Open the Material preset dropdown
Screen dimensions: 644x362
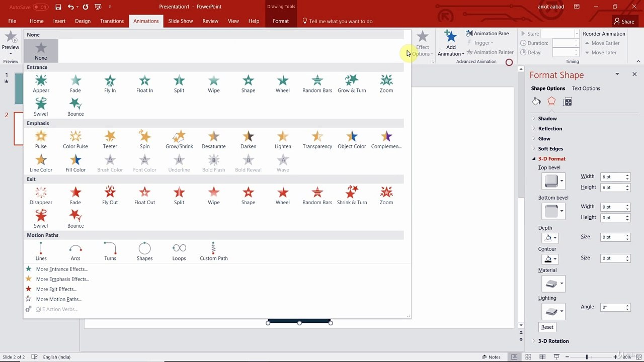[x=553, y=284]
